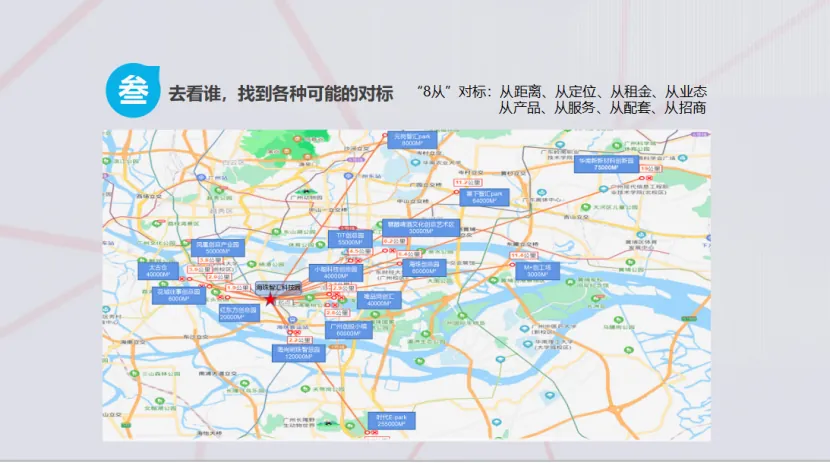
Task: Click the 4.5公里 distance tag
Action: 360,251
